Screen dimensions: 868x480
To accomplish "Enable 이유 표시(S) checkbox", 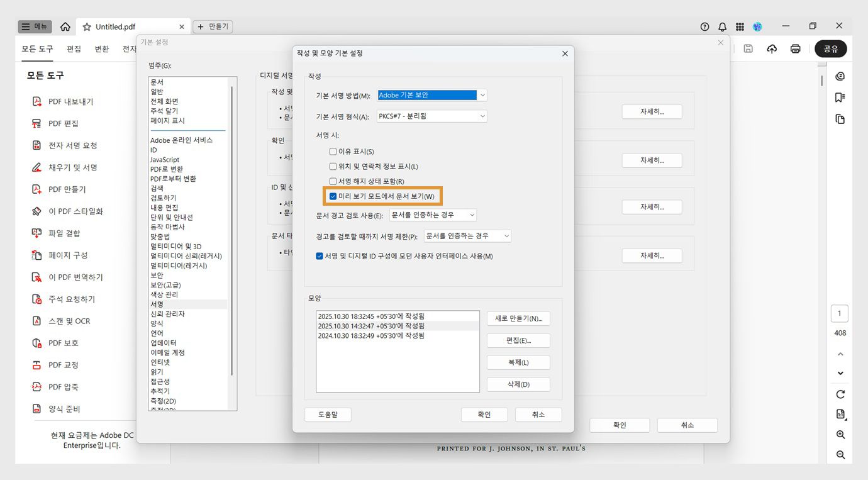I will (333, 152).
